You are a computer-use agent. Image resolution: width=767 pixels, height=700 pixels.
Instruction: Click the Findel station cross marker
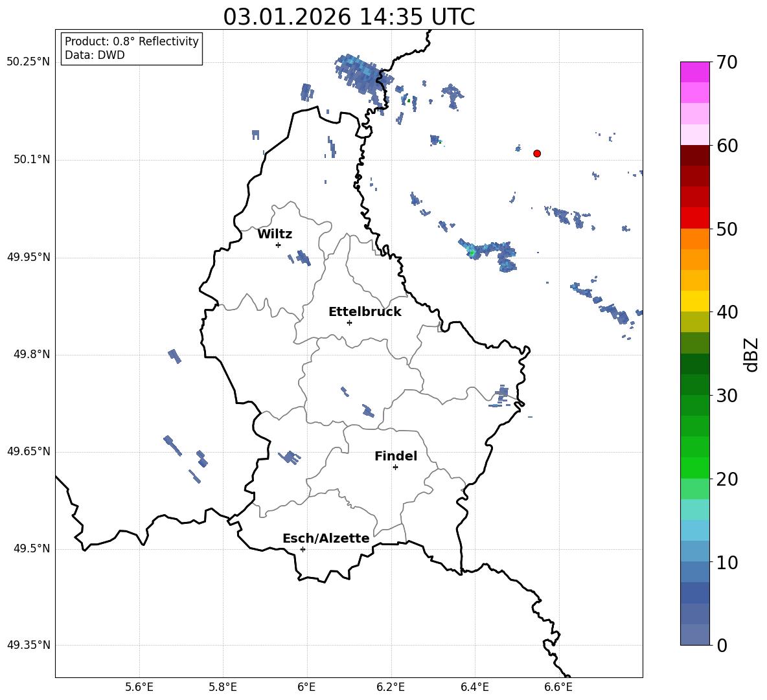(395, 468)
